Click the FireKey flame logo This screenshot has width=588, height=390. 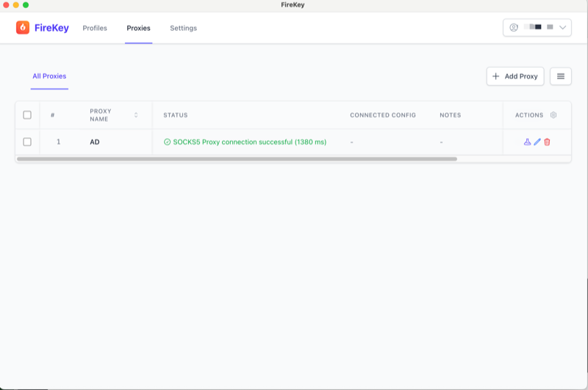[x=23, y=28]
